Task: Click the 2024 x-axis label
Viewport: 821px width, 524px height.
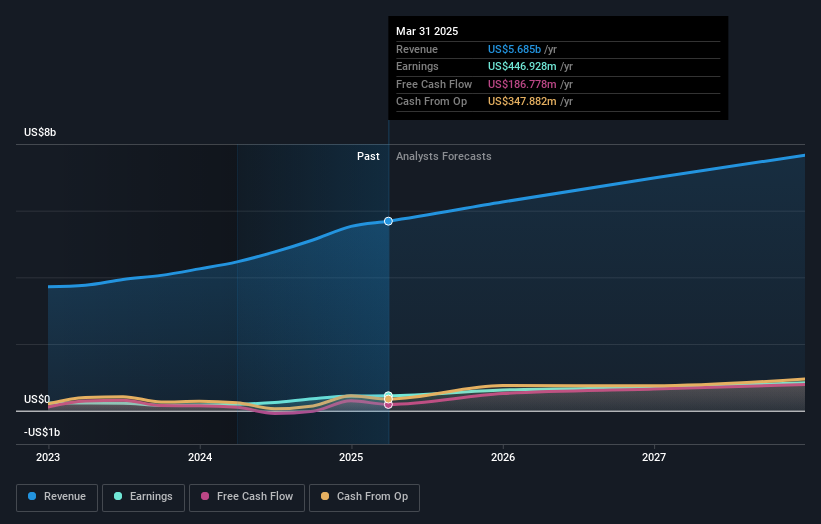Action: 200,457
